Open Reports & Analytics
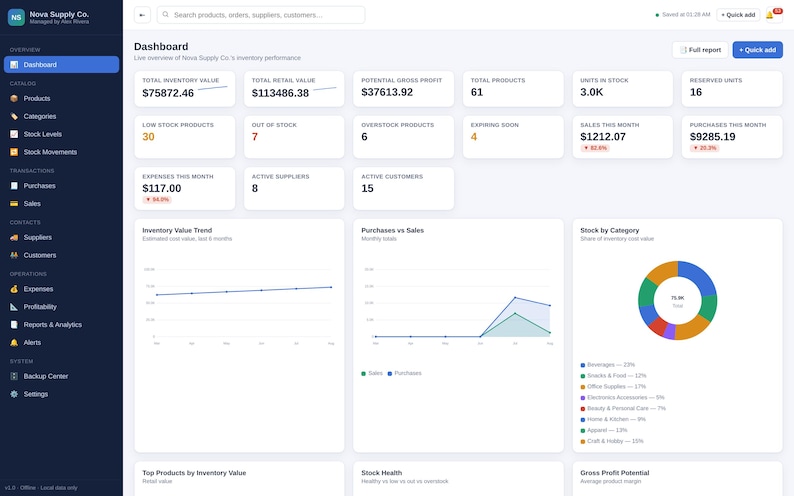Screen dimensions: 794x496 [x=61, y=324]
